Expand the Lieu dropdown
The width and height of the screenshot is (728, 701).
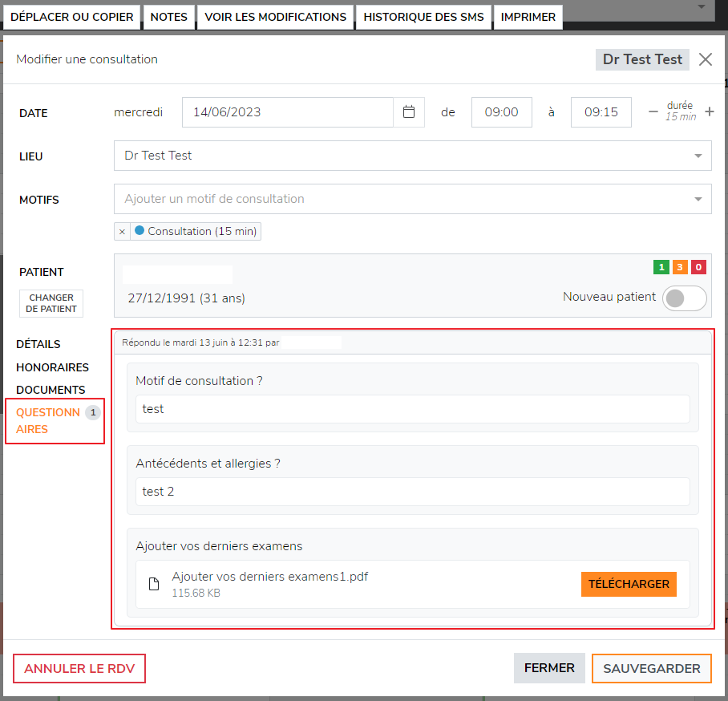coord(698,156)
